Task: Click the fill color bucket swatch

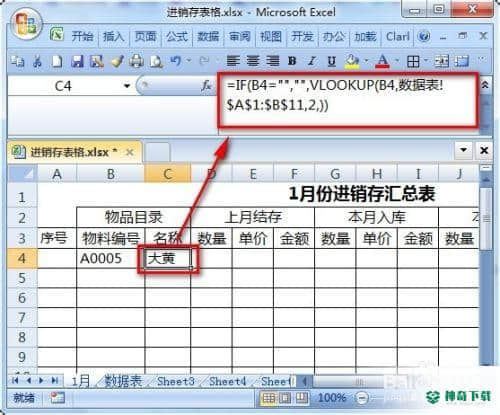Action: (352, 61)
